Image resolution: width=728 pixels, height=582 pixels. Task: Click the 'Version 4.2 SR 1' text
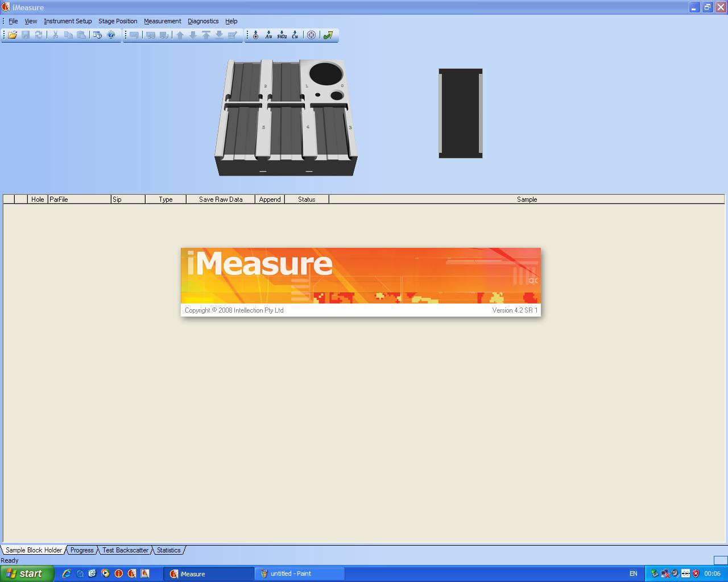515,310
